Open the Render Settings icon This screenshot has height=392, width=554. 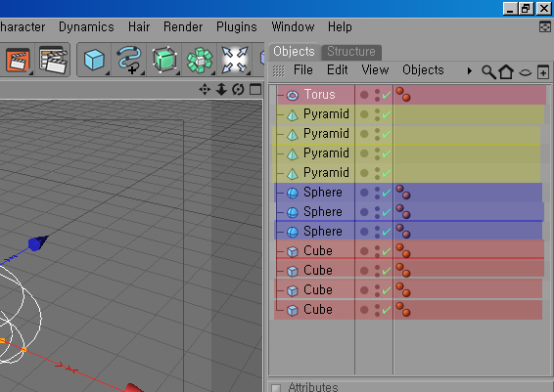pyautogui.click(x=52, y=60)
